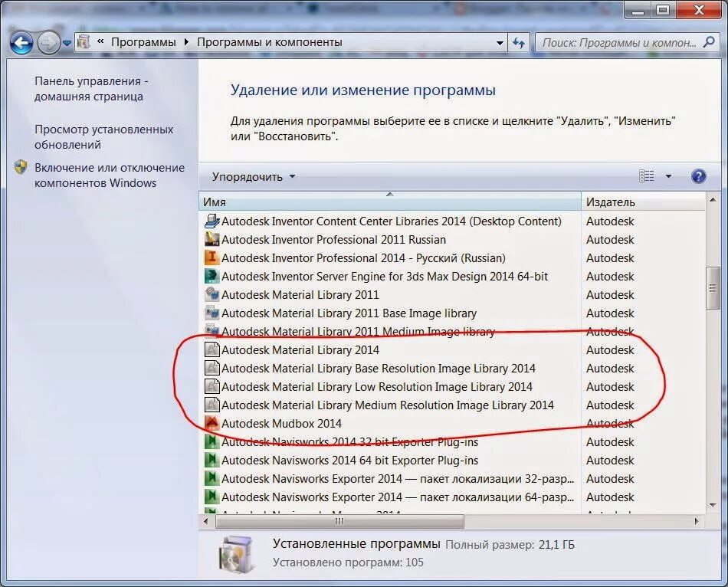Click Navisworks 2014 32 bit Exporter icon

[212, 441]
